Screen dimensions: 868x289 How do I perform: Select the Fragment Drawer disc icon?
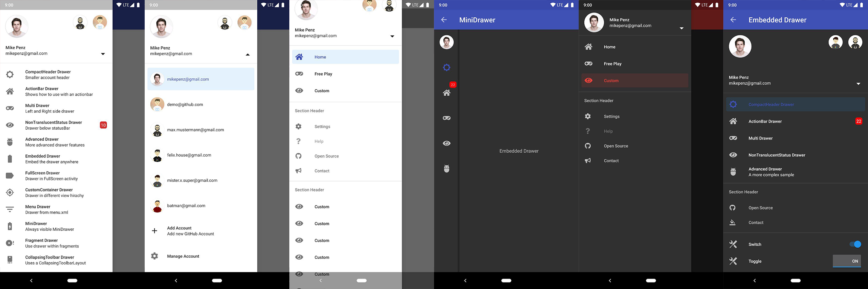pos(10,243)
